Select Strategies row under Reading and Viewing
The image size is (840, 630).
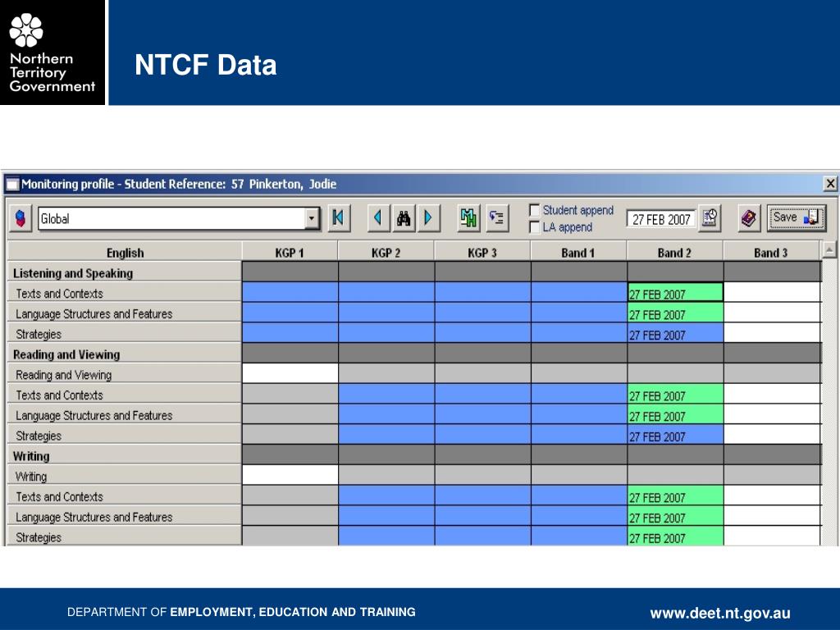pyautogui.click(x=125, y=436)
